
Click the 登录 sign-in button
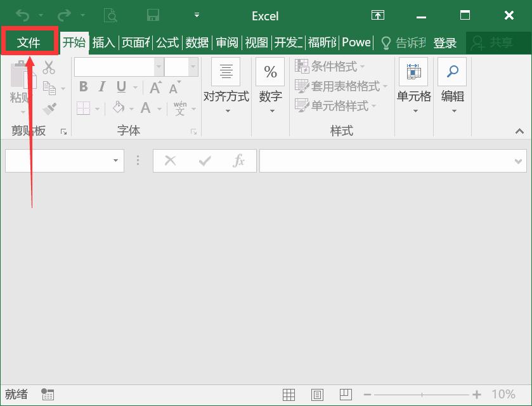tap(444, 43)
